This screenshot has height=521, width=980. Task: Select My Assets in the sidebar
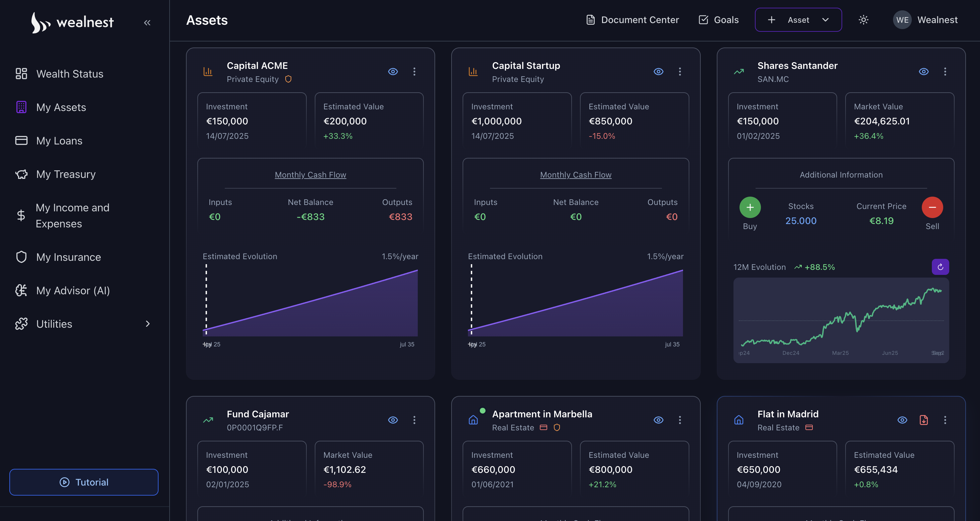tap(61, 107)
